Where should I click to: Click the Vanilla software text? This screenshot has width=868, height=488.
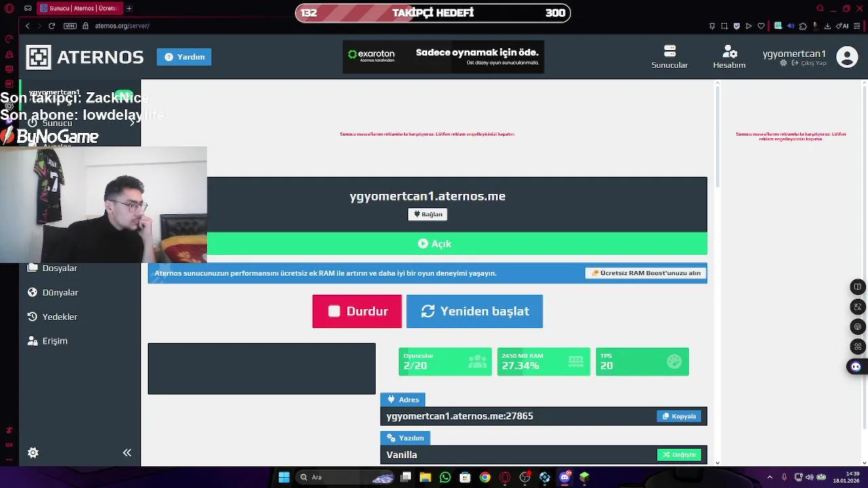[x=401, y=455]
